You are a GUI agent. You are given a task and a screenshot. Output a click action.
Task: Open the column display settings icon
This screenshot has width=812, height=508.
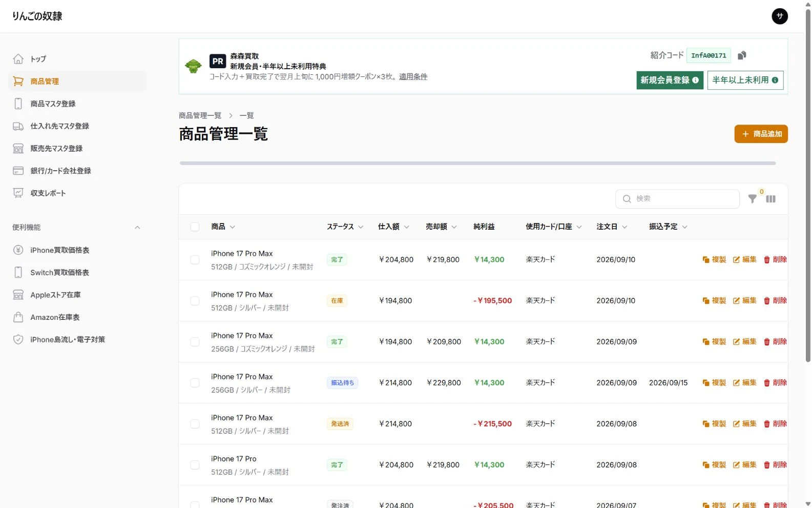coord(771,199)
